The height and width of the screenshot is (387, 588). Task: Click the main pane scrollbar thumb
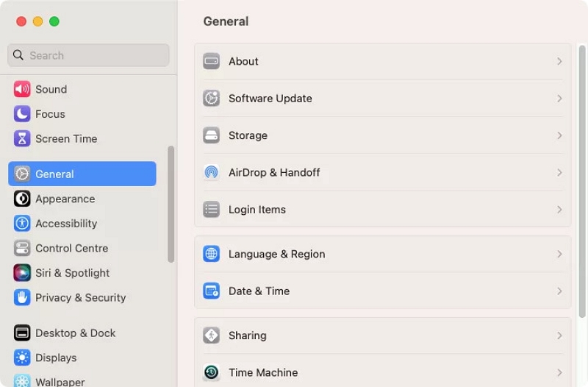point(582,182)
